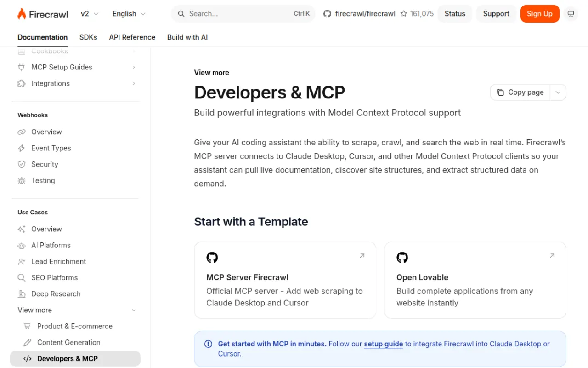
Task: Follow the setup guide link
Action: [x=384, y=344]
